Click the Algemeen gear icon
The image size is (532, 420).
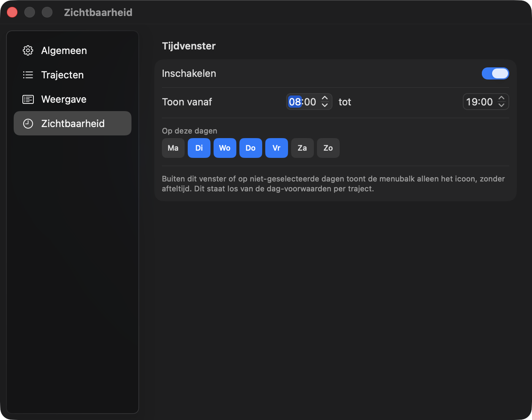(x=28, y=51)
